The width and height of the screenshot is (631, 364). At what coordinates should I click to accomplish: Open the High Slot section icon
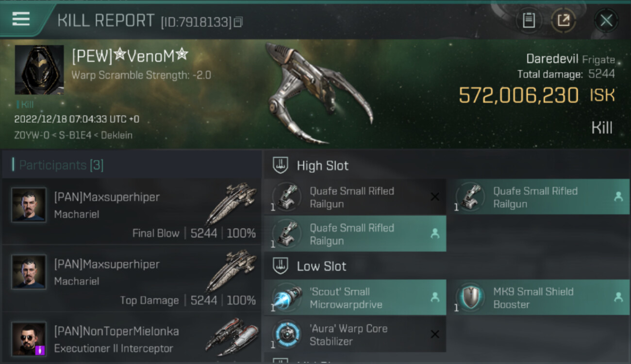tap(281, 165)
